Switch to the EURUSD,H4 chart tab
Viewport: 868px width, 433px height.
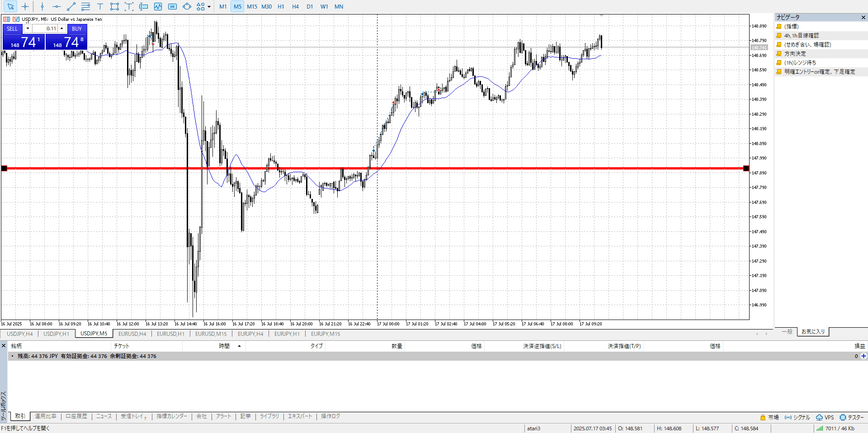click(x=132, y=334)
